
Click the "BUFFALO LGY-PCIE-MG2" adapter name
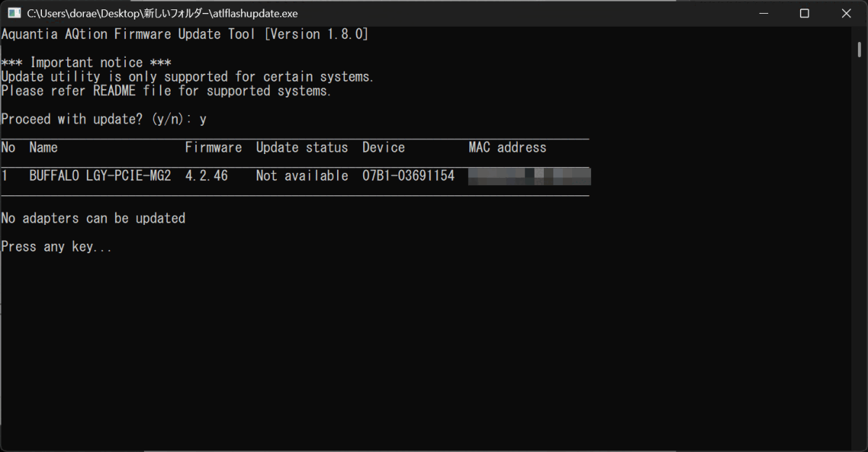(x=100, y=176)
